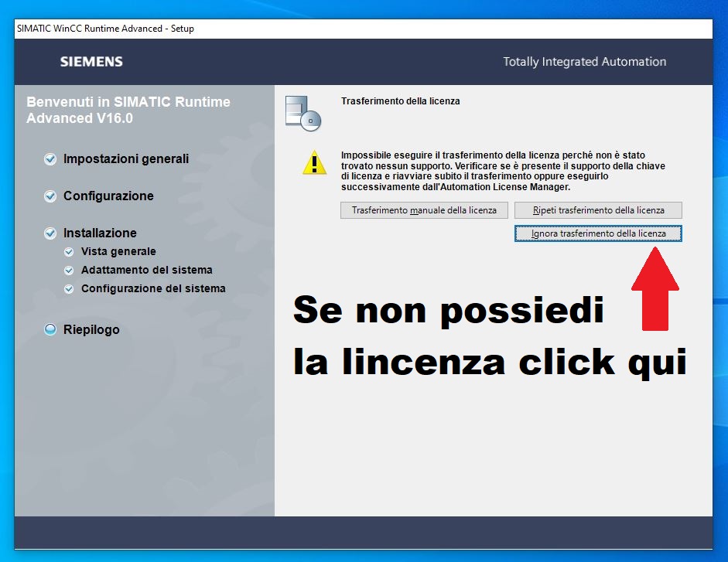The image size is (728, 562).
Task: Click checkmark icon beside Configurazione
Action: (x=50, y=196)
